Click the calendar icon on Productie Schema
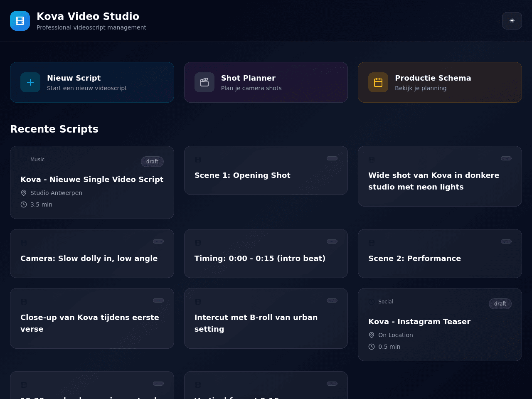Image resolution: width=532 pixels, height=399 pixels. coord(378,82)
